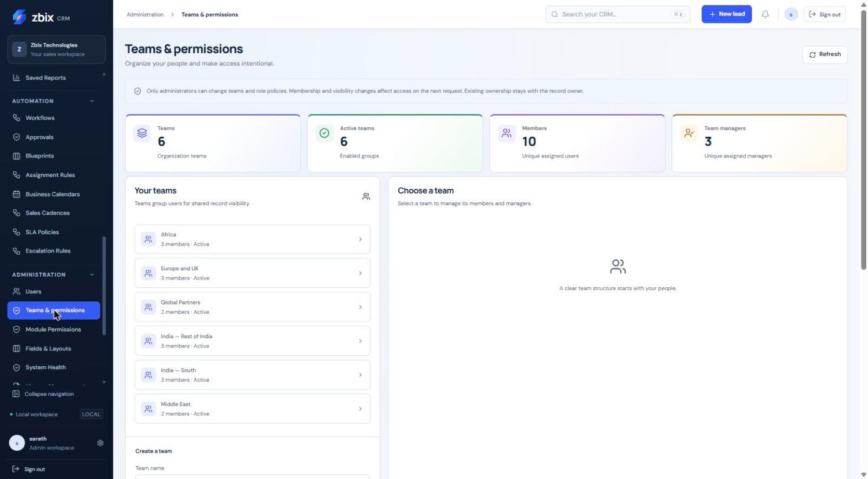Collapse the Administration section chevron
This screenshot has height=479, width=868.
point(92,275)
